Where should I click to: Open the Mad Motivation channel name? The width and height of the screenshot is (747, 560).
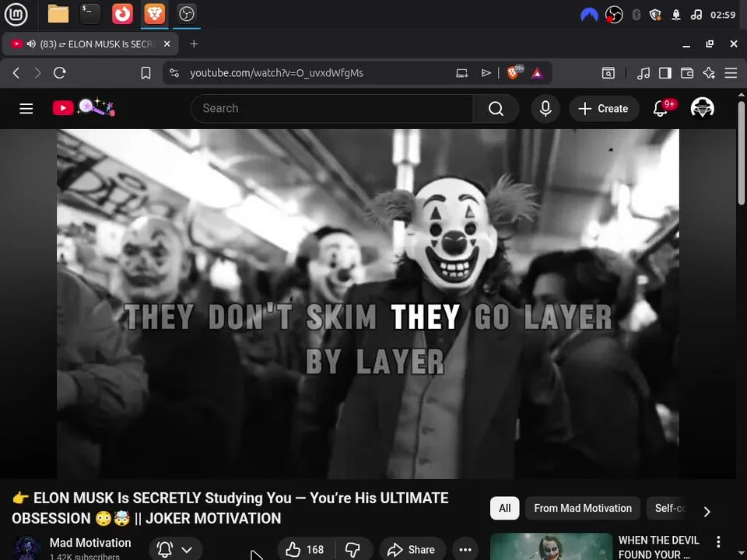[90, 542]
